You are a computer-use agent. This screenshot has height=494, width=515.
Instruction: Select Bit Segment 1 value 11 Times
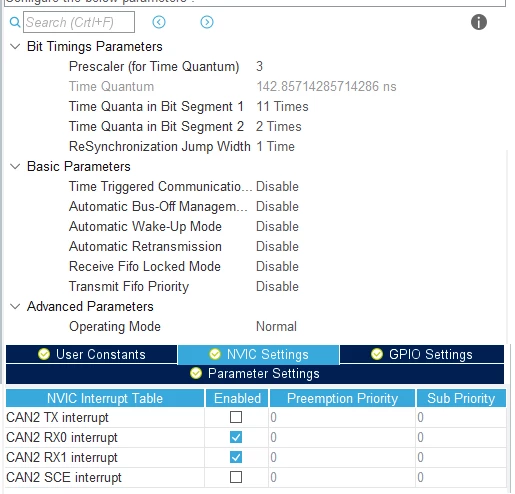tap(282, 106)
